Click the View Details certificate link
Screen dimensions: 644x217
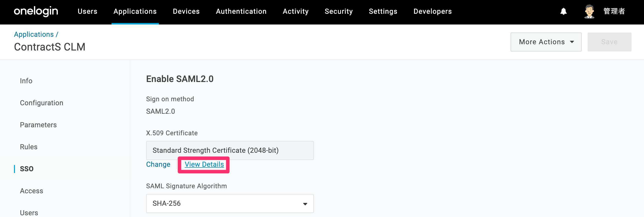pyautogui.click(x=204, y=164)
